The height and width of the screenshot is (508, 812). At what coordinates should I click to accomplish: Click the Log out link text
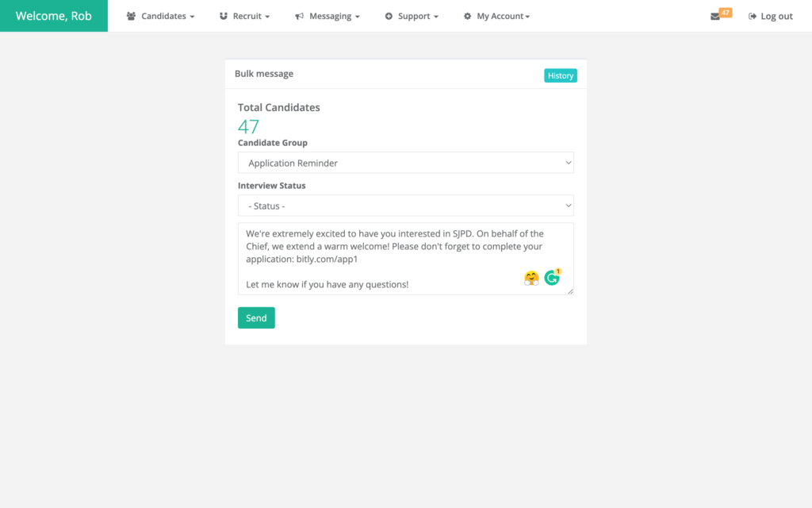pyautogui.click(x=776, y=16)
